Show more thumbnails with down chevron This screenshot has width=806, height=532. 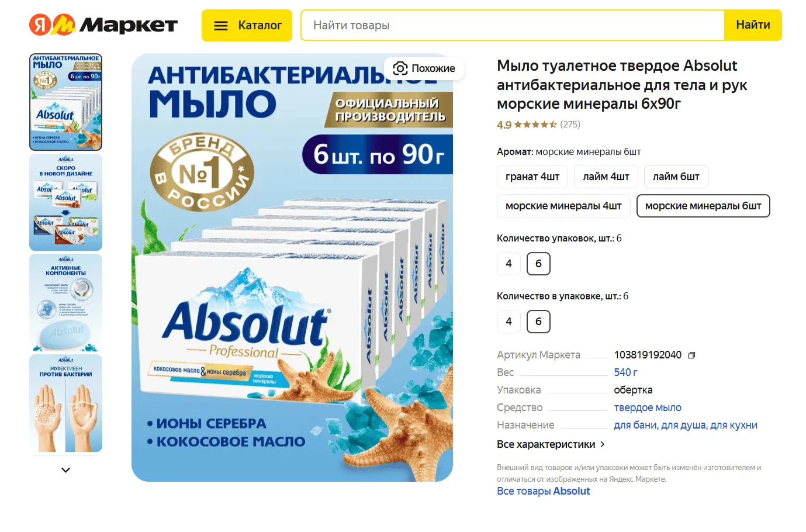(65, 469)
